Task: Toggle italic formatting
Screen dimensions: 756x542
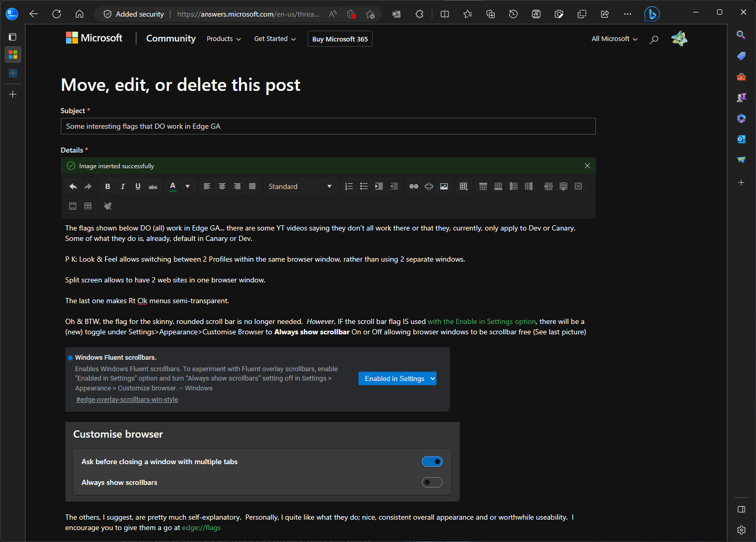Action: [x=123, y=186]
